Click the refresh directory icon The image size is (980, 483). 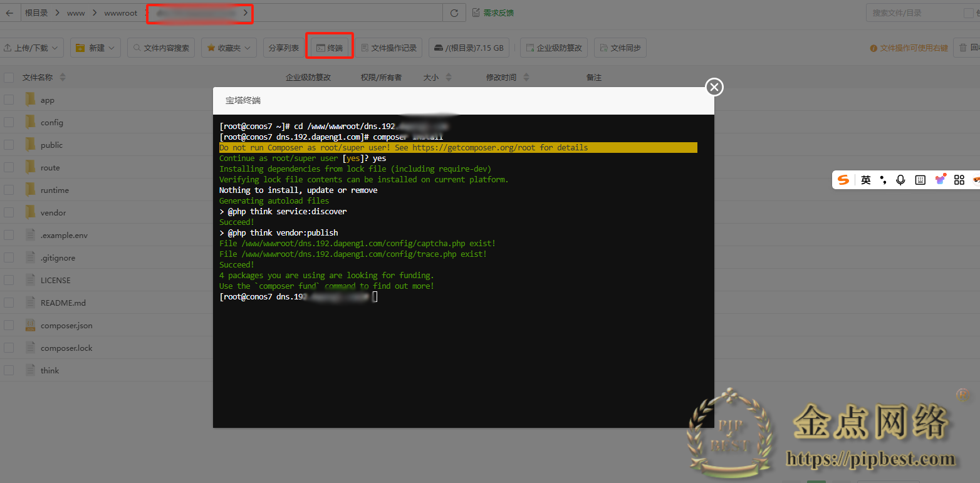coord(454,13)
